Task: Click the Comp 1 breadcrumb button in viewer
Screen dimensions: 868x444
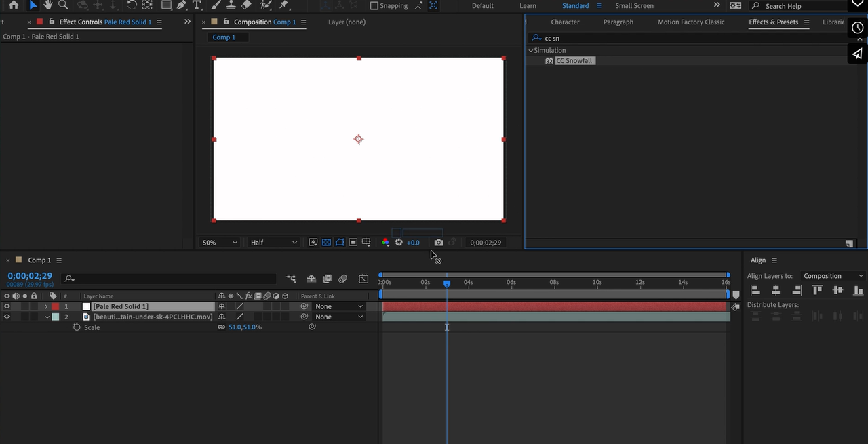Action: (224, 37)
